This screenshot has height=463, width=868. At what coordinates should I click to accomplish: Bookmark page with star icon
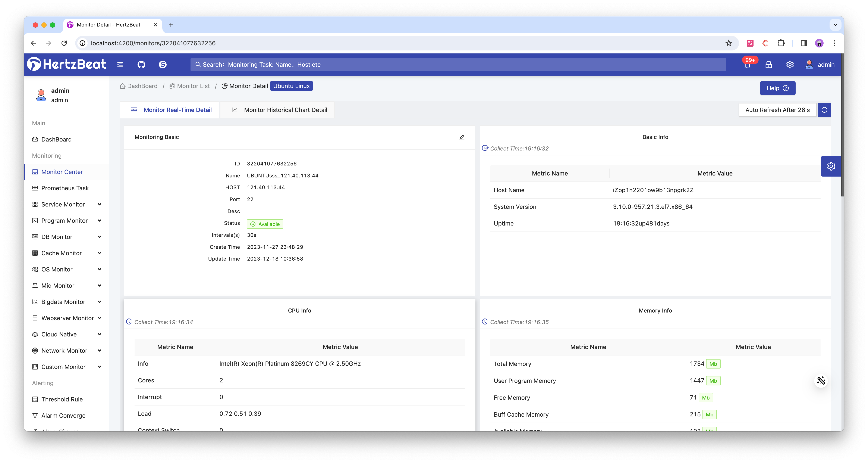pos(729,43)
